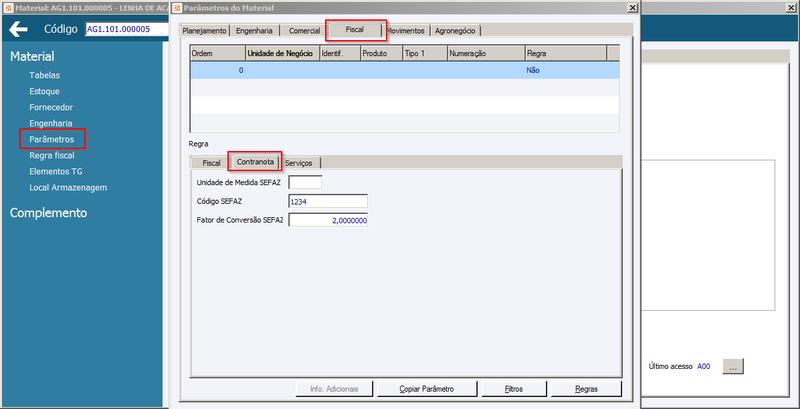The width and height of the screenshot is (800, 409).
Task: Click the Identif. column header
Action: (x=340, y=54)
